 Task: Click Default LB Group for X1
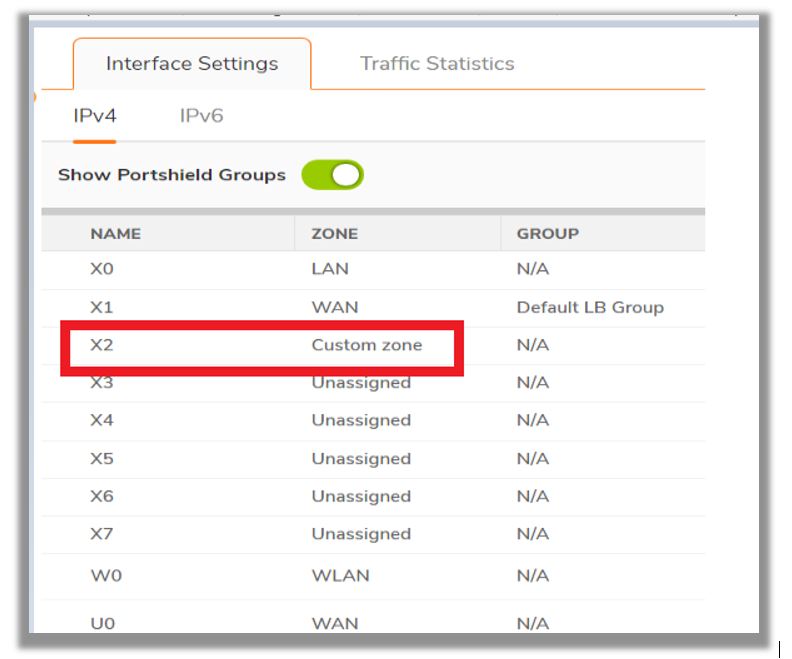coord(590,308)
